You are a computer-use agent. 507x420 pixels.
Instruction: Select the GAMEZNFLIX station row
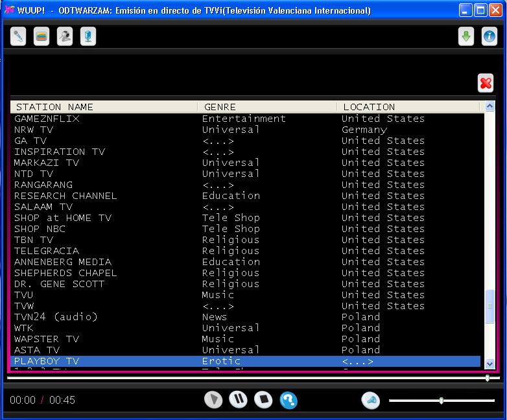click(x=246, y=119)
